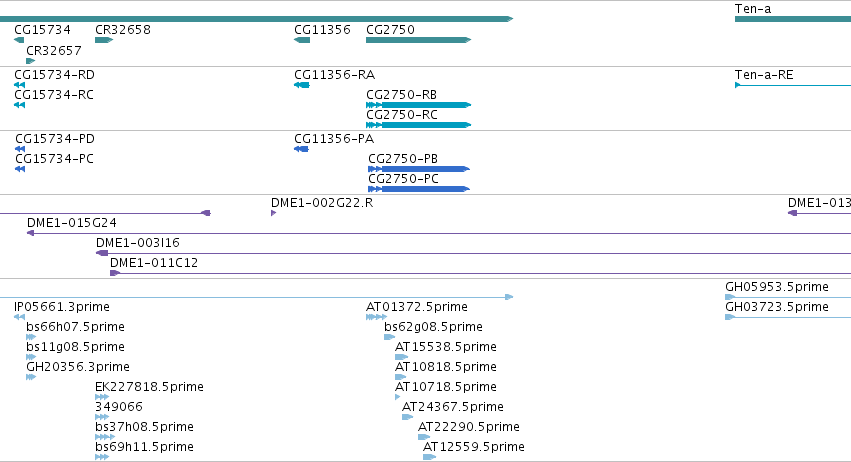The height and width of the screenshot is (462, 851).
Task: Select protein CG15734-PC label
Action: tap(54, 159)
